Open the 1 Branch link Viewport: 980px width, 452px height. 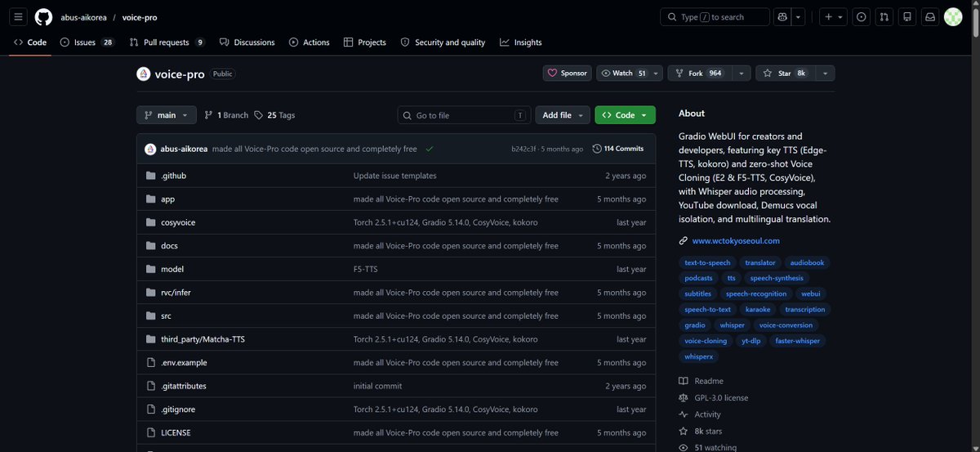click(226, 115)
